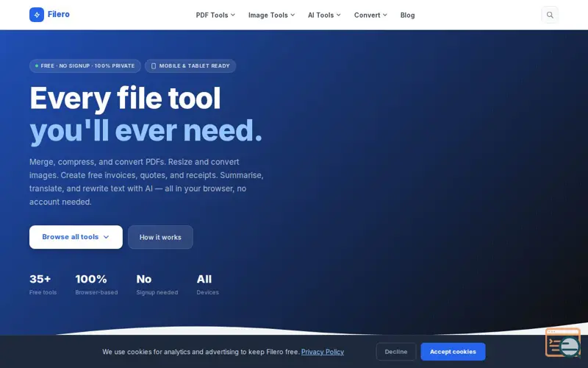Click the All Devices stat
This screenshot has width=588, height=368.
click(208, 284)
